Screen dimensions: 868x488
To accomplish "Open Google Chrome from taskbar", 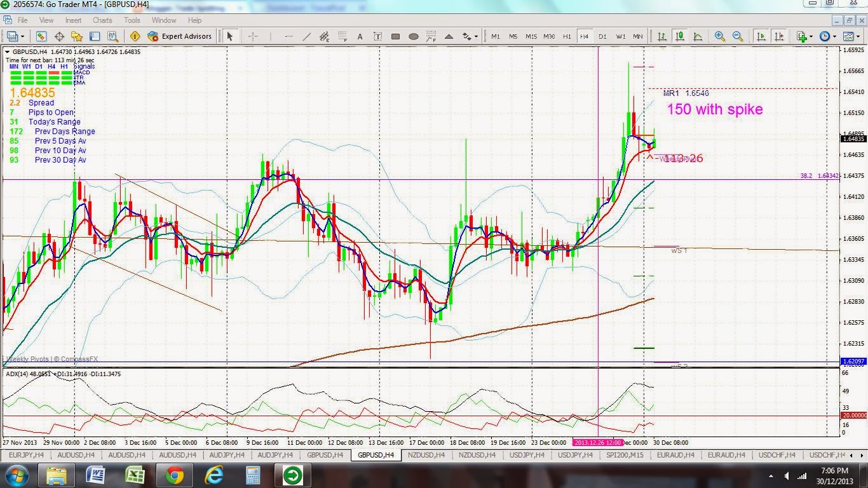I will (174, 475).
